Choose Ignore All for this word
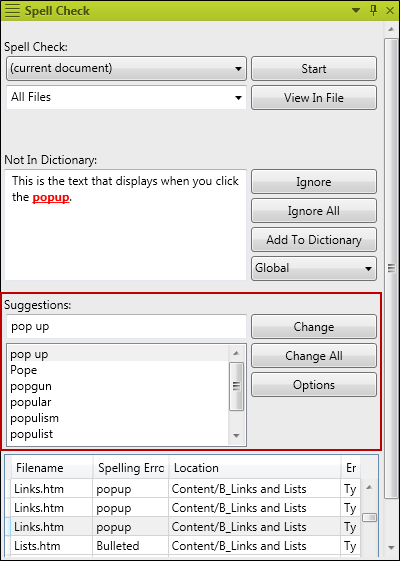The height and width of the screenshot is (561, 400). (314, 211)
